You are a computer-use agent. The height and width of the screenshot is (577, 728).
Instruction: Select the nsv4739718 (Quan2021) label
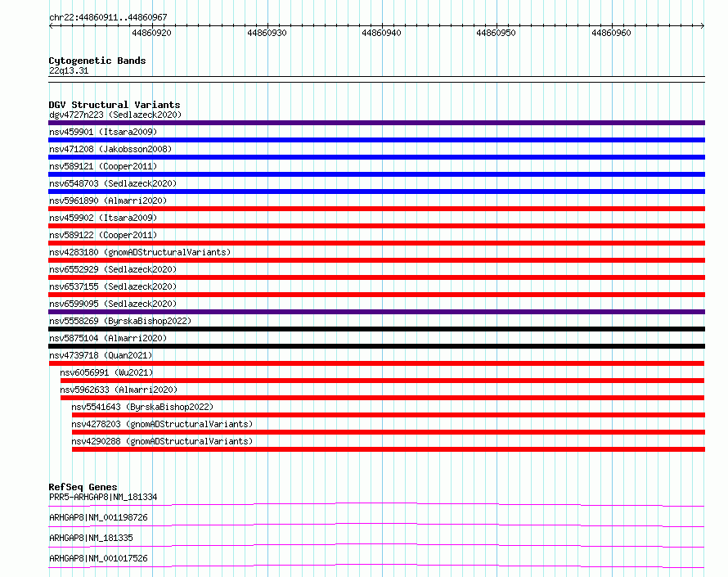(101, 355)
